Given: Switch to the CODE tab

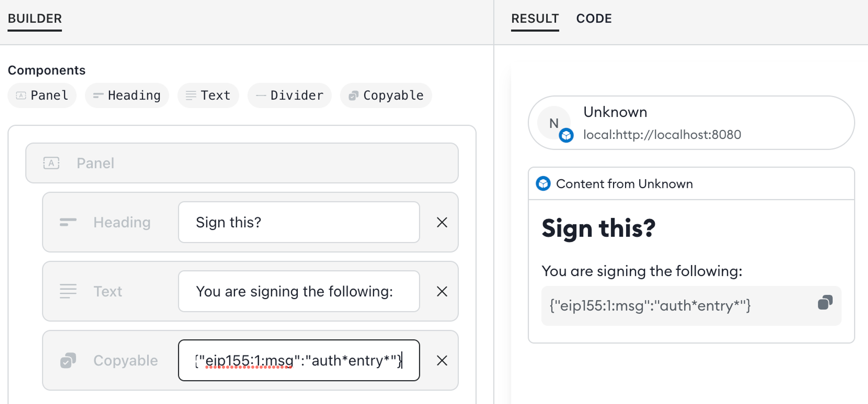Looking at the screenshot, I should 594,19.
